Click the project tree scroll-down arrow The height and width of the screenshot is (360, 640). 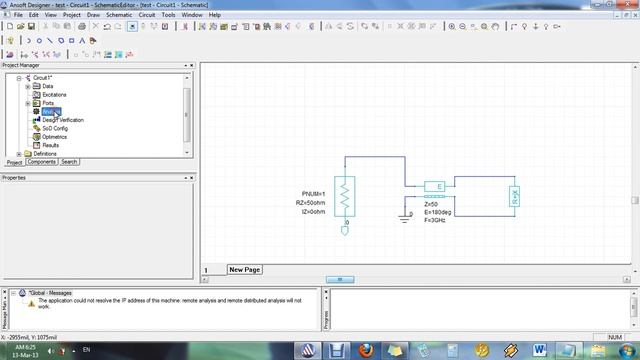click(187, 153)
